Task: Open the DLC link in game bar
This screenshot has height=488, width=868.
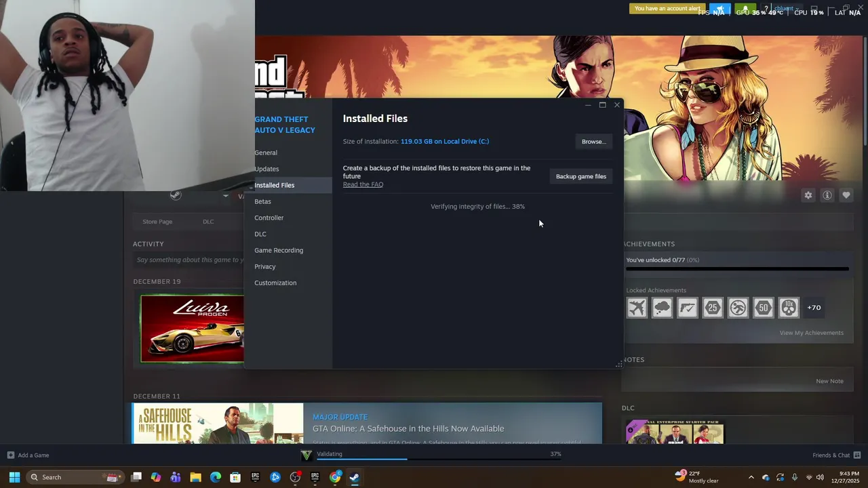Action: coord(208,222)
